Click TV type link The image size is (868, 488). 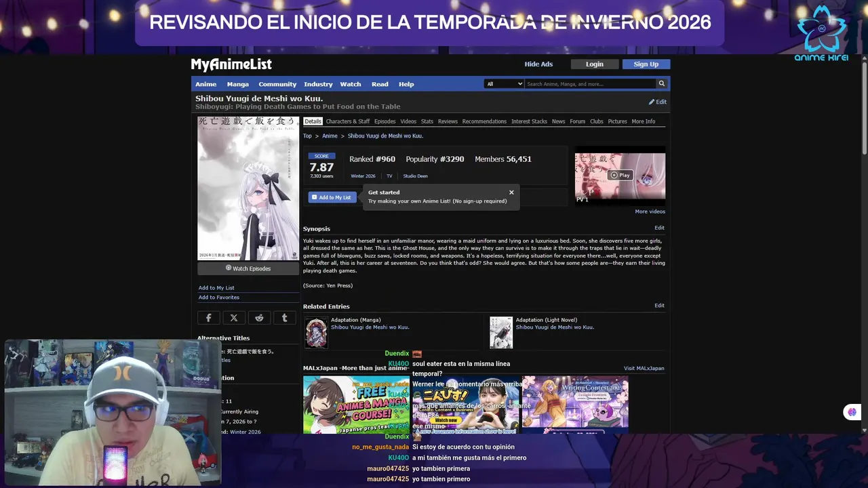(x=389, y=176)
